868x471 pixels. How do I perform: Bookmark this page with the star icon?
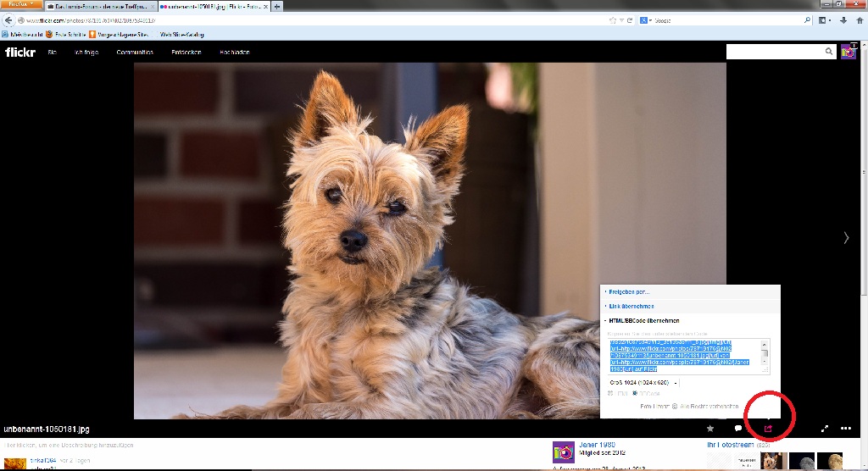click(x=613, y=20)
